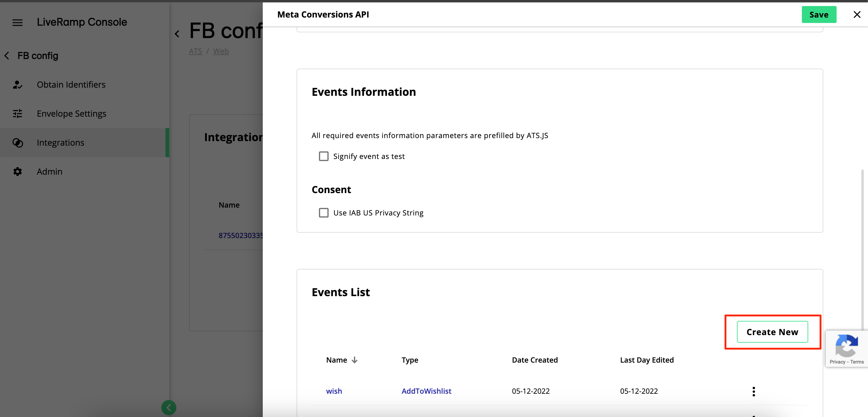
Task: Toggle the Signify event as test checkbox
Action: pyautogui.click(x=323, y=156)
